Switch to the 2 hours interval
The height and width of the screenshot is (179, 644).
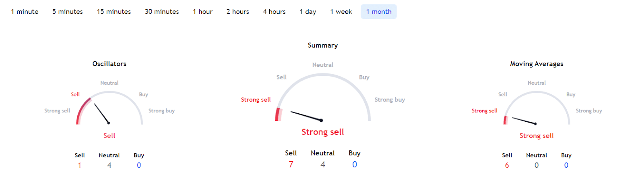(237, 12)
